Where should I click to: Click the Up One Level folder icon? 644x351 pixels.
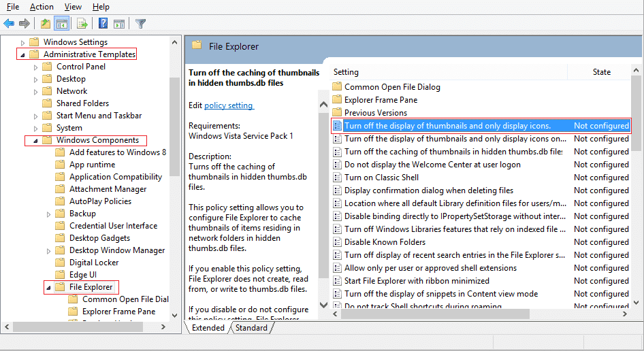tap(45, 24)
